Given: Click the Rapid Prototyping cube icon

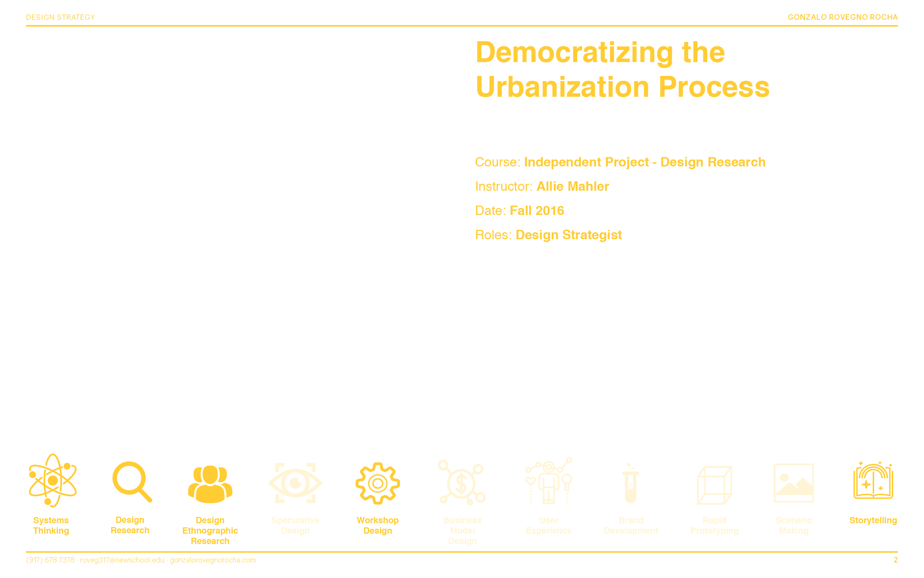Looking at the screenshot, I should point(714,485).
